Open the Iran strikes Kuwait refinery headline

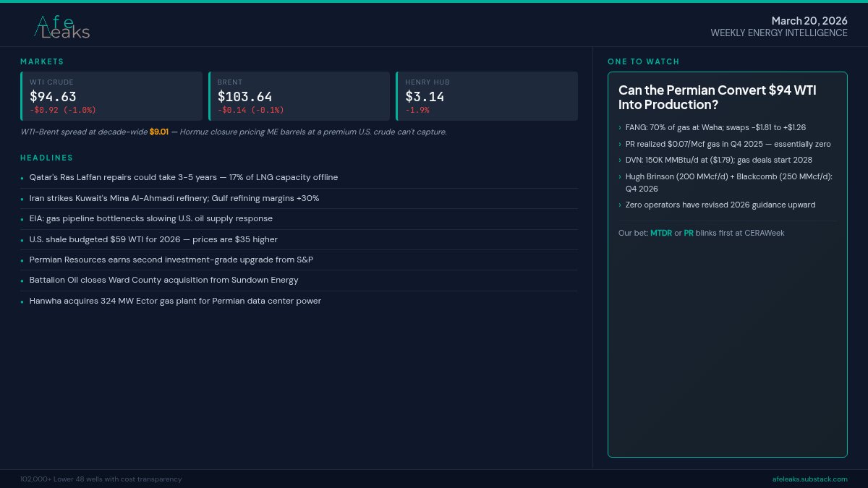(174, 198)
